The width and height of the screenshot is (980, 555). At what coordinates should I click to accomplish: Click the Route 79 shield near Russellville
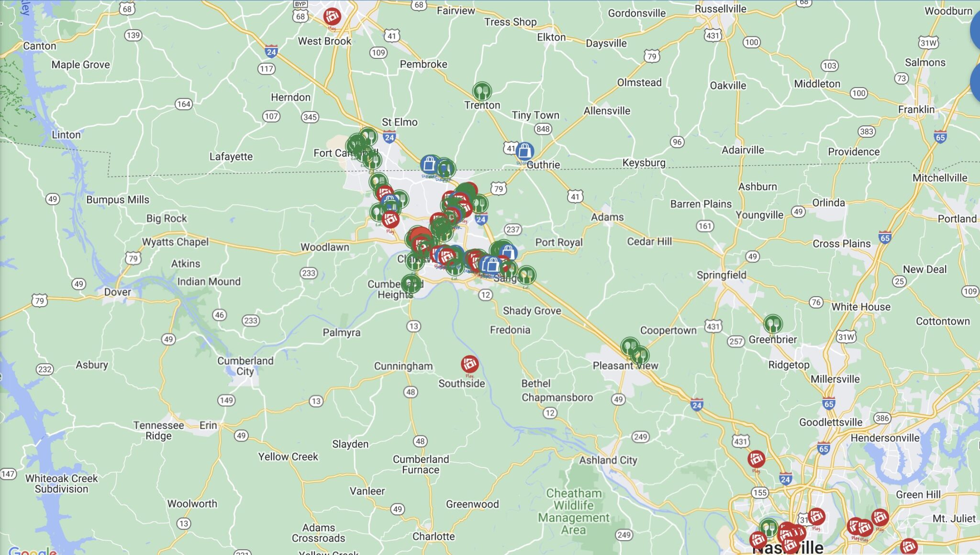(x=652, y=56)
